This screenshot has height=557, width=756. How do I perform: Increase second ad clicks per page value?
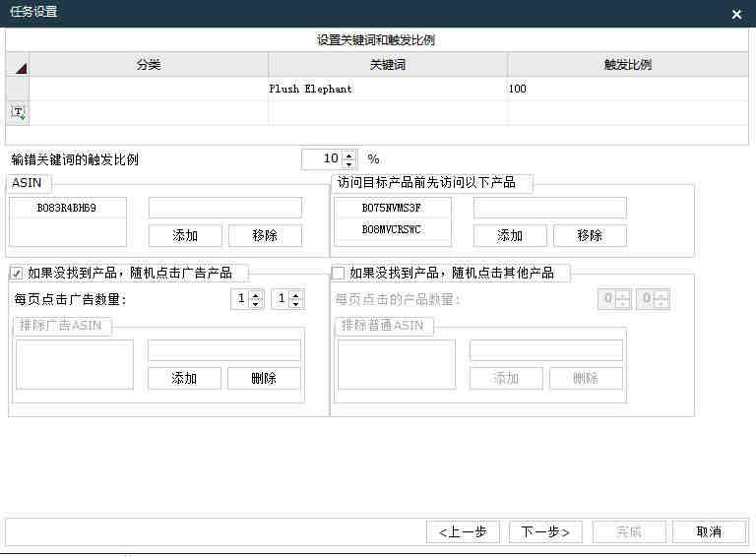[296, 295]
